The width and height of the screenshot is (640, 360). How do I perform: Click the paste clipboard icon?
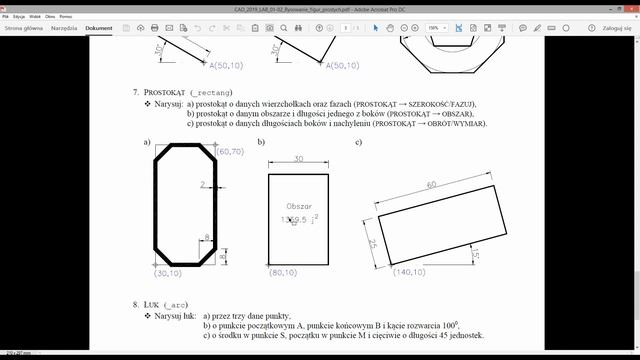[255, 28]
